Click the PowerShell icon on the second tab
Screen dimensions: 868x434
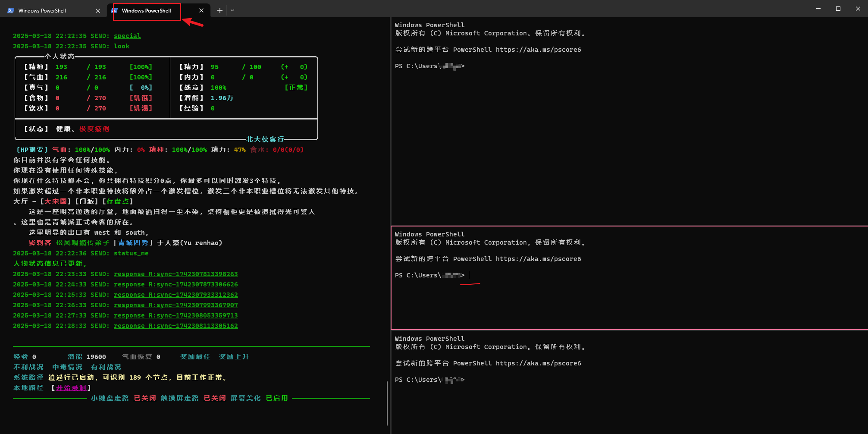(x=115, y=10)
